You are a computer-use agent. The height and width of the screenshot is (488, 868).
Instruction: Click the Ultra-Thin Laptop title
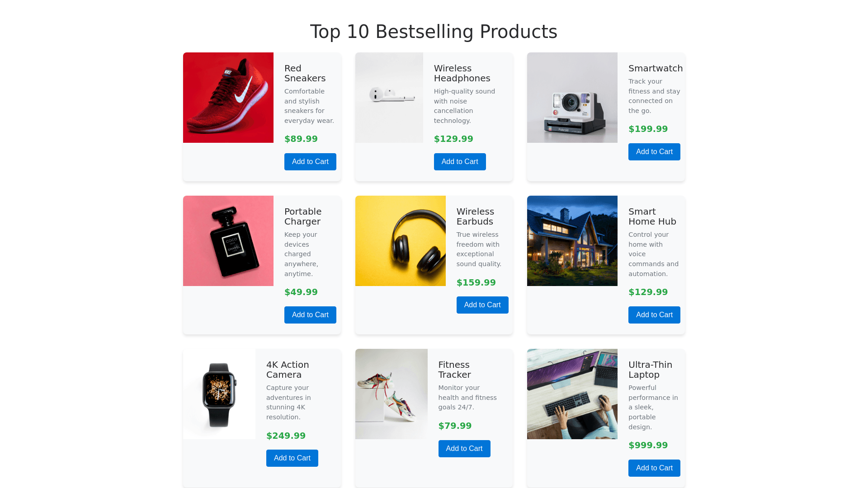[x=650, y=370]
